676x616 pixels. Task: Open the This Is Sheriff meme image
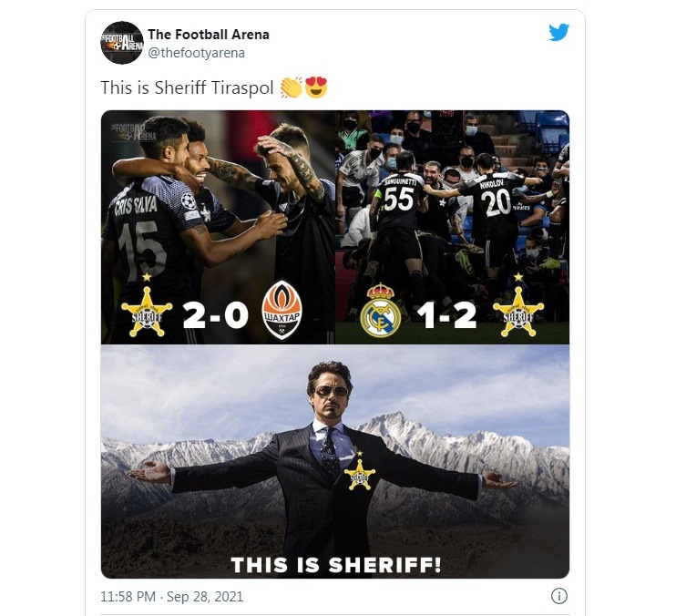335,462
